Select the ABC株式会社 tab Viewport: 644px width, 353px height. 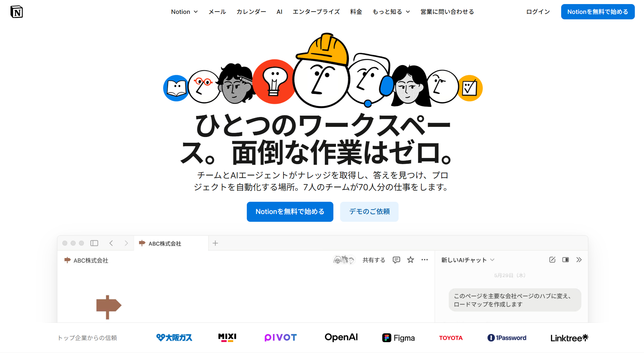pyautogui.click(x=171, y=243)
